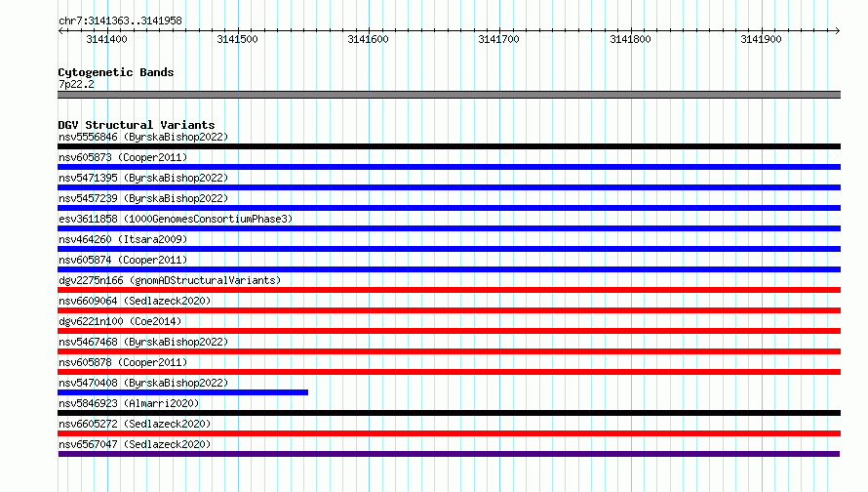Click the black nsv5846923 variant bar
This screenshot has width=868, height=492.
pyautogui.click(x=449, y=413)
